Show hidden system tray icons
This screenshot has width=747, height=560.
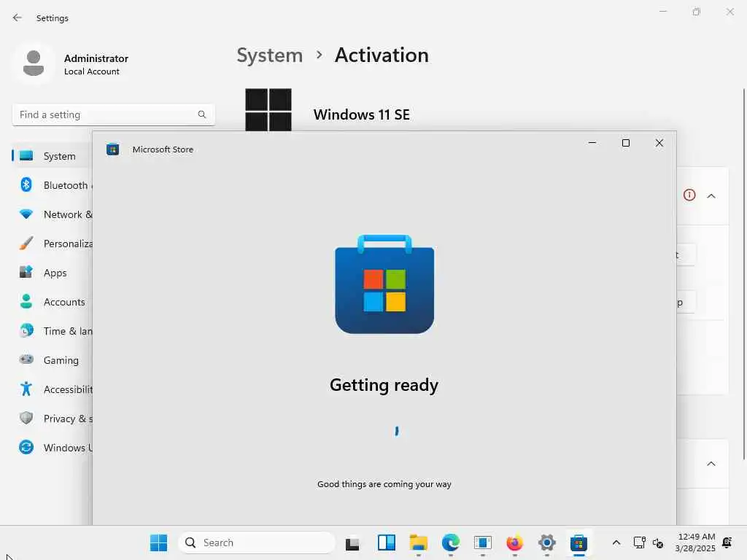click(x=616, y=542)
